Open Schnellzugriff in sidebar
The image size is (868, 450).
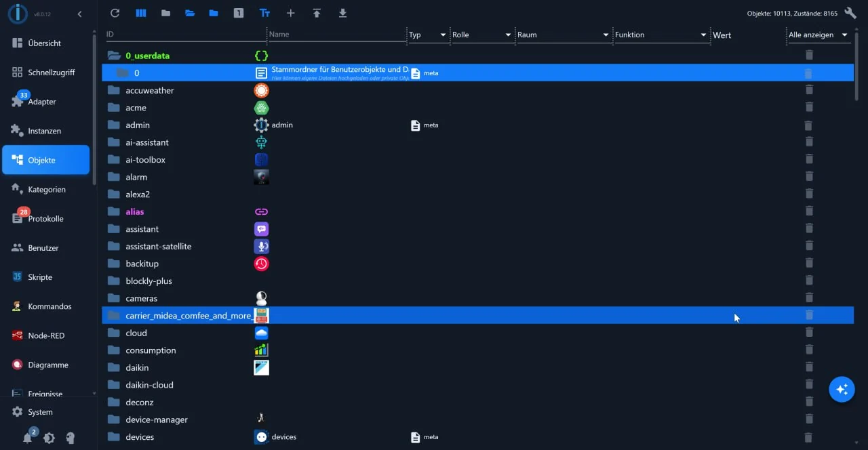pos(46,73)
